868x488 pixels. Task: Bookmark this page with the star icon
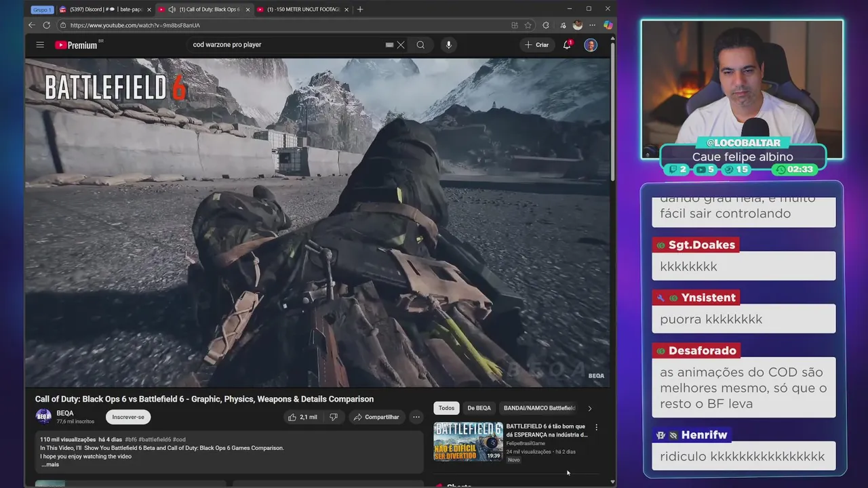(x=528, y=25)
